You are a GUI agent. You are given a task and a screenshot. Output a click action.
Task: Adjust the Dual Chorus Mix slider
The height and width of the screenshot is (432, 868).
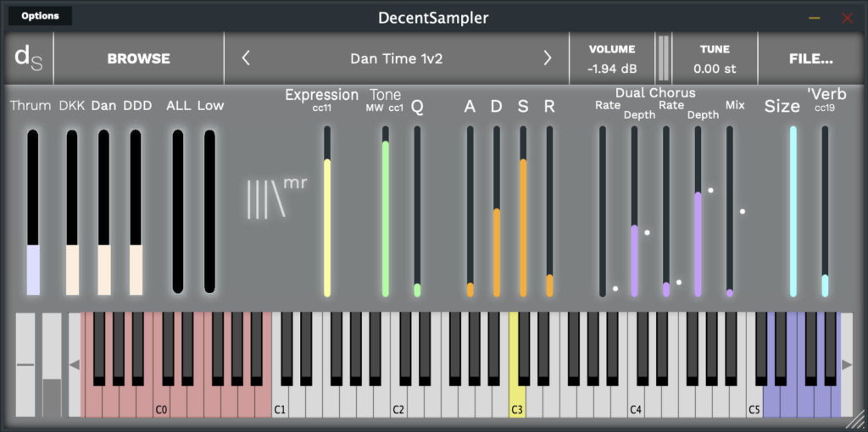730,211
